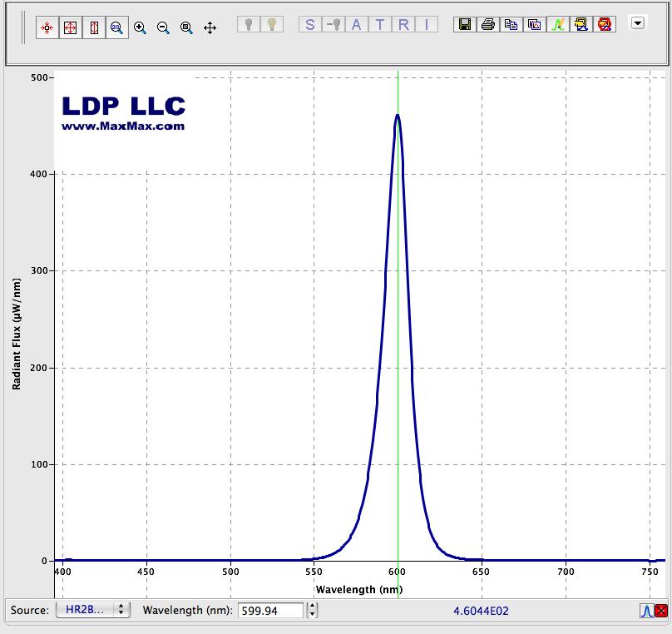Image resolution: width=672 pixels, height=634 pixels.
Task: Toggle the scope minus dark bulb button
Action: tap(334, 24)
